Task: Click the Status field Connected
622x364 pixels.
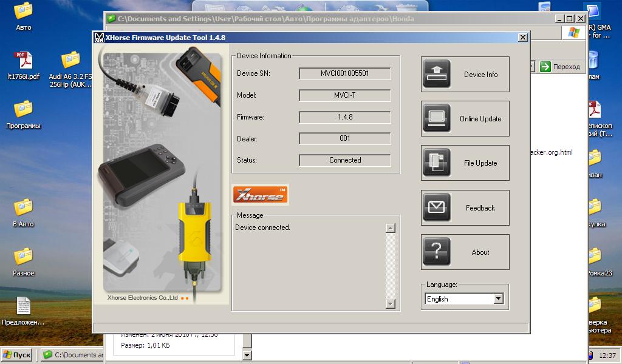Action: coord(345,160)
